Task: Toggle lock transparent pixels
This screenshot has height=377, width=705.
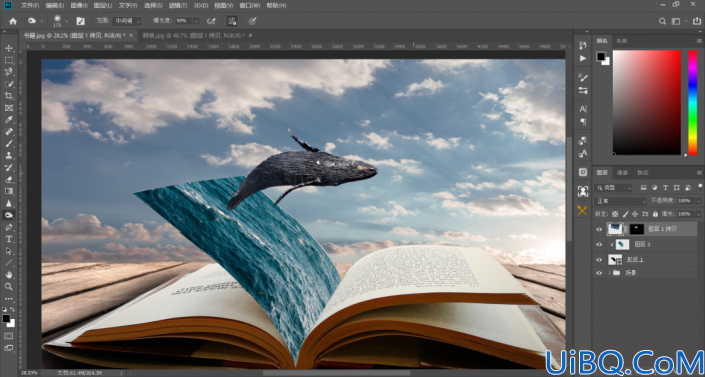Action: pyautogui.click(x=615, y=214)
